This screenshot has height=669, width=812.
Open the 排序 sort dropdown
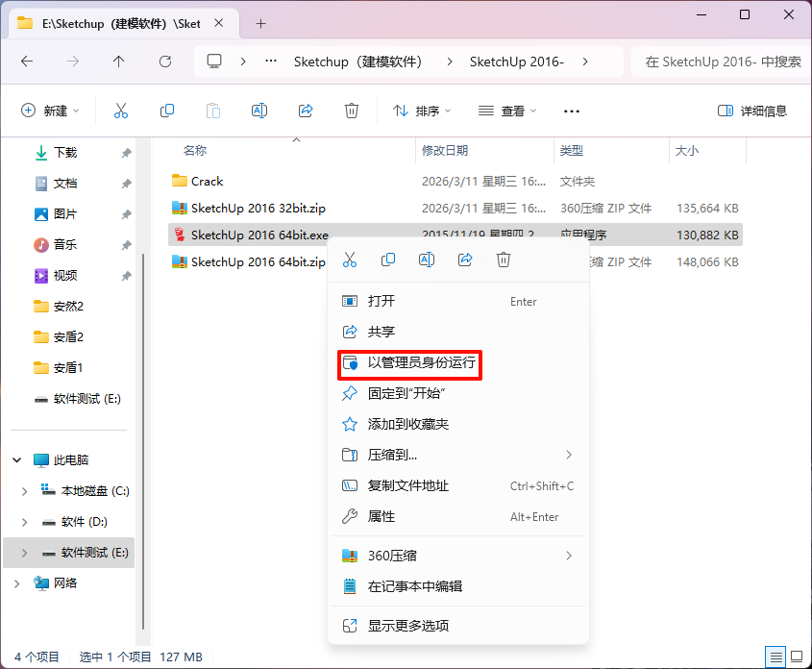coord(422,111)
